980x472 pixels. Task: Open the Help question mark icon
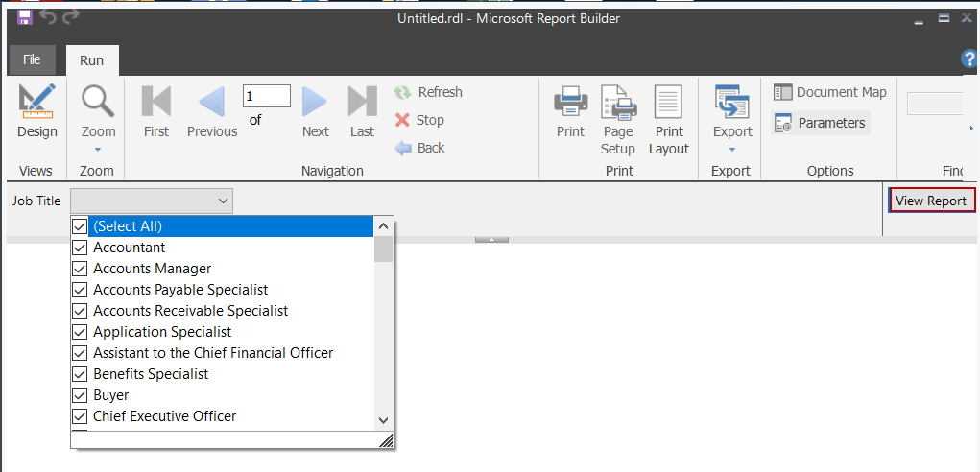pos(969,59)
